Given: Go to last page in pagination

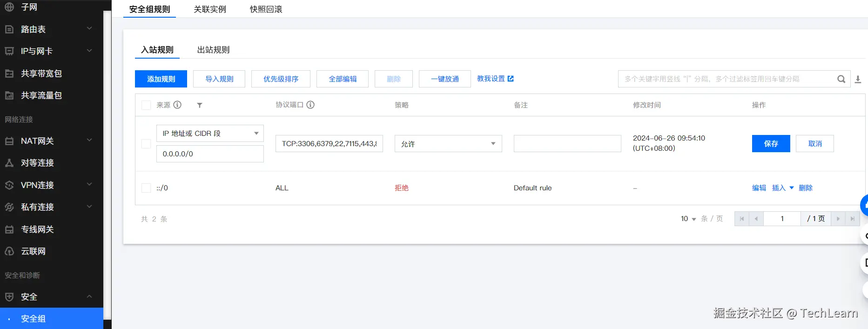Looking at the screenshot, I should point(853,219).
